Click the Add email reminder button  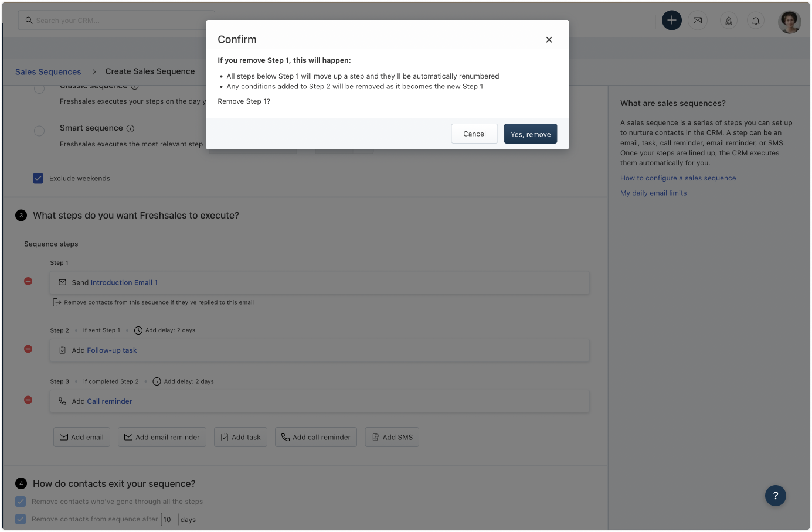162,437
